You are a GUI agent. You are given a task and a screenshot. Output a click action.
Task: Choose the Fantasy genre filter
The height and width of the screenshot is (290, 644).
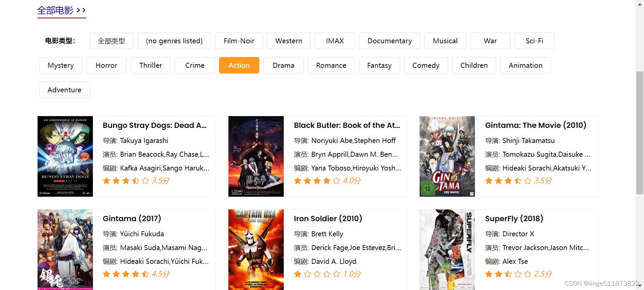379,65
